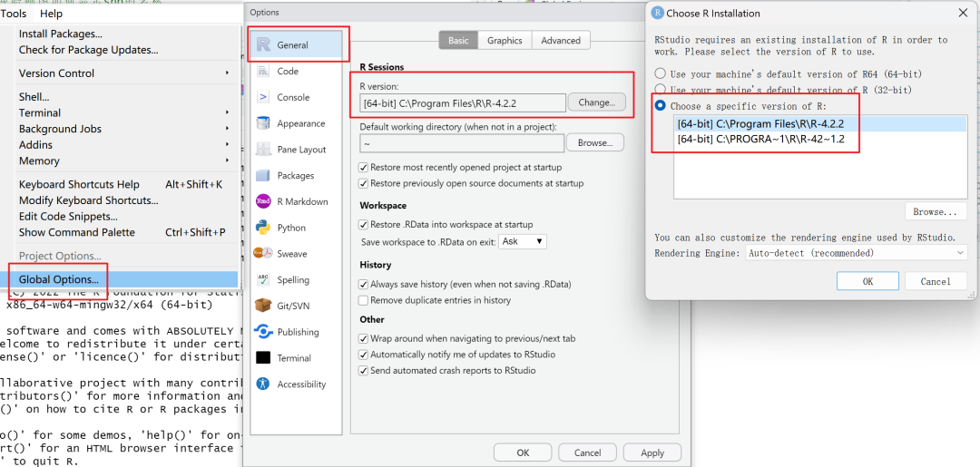Image resolution: width=980 pixels, height=467 pixels.
Task: Open the Help menu
Action: coord(51,13)
